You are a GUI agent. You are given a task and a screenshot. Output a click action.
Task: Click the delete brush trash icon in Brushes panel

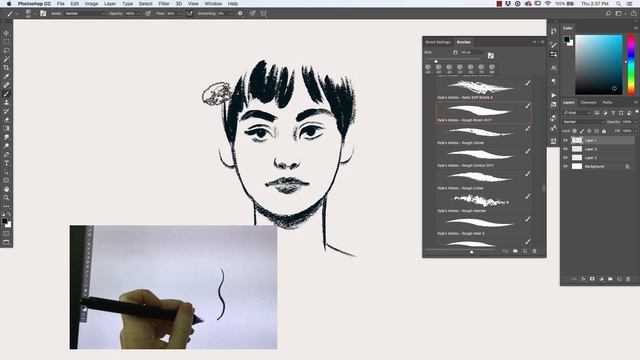click(534, 251)
